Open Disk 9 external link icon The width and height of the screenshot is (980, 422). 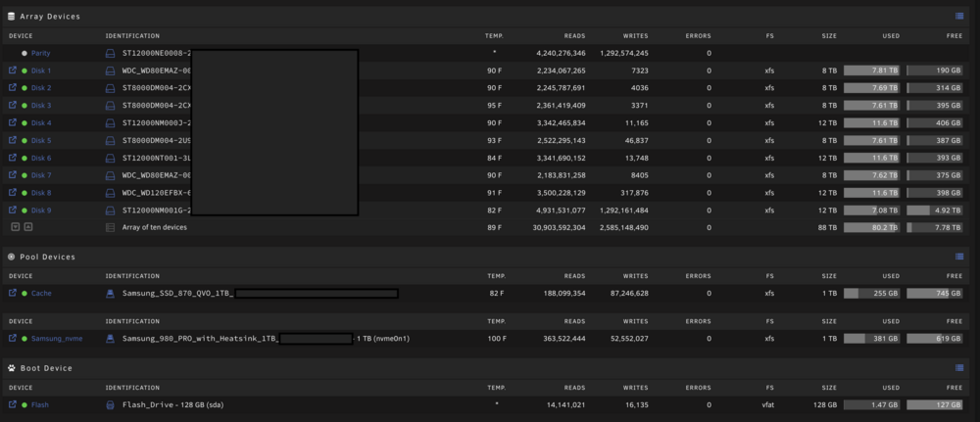coord(13,211)
